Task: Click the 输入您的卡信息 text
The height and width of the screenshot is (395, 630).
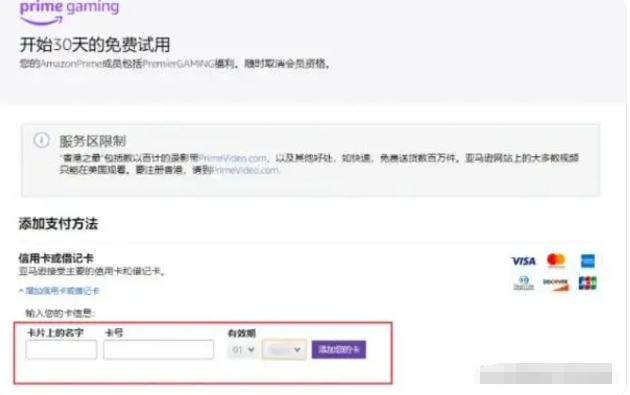Action: coord(60,313)
